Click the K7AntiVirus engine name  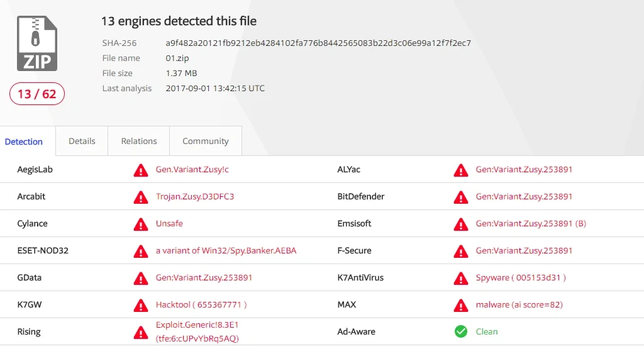[360, 277]
